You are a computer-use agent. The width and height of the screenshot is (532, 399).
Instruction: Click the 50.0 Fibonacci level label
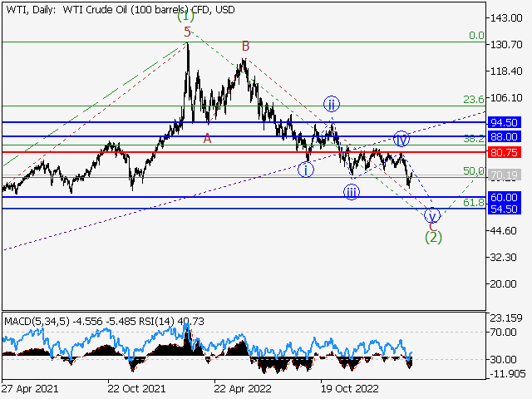click(474, 171)
